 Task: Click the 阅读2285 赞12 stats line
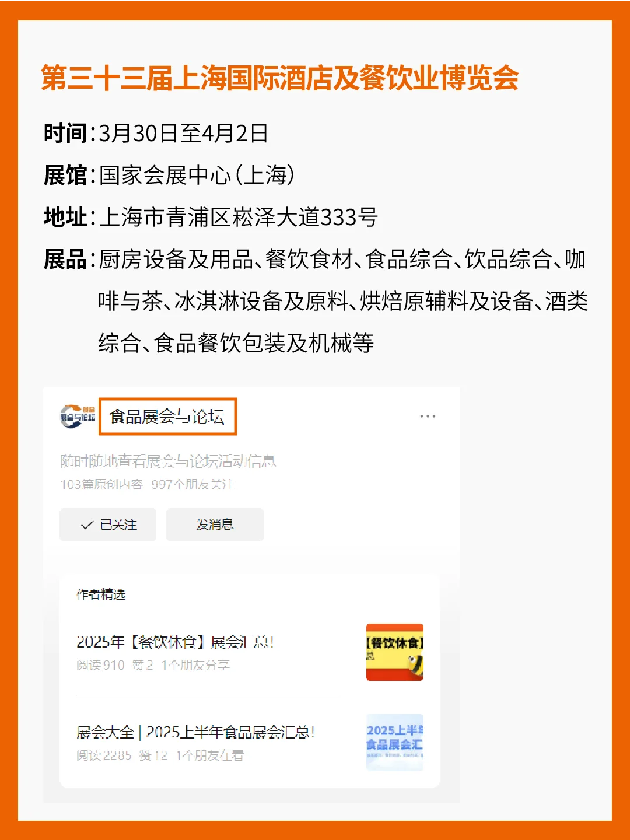tap(160, 755)
